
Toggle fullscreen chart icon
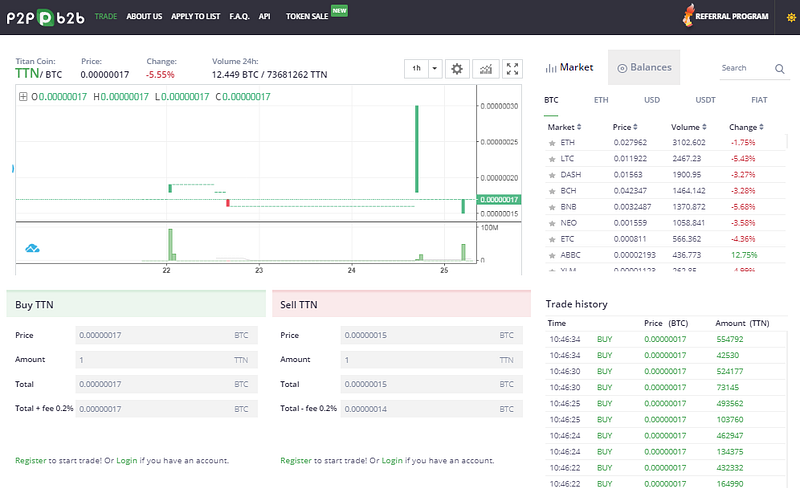(512, 68)
